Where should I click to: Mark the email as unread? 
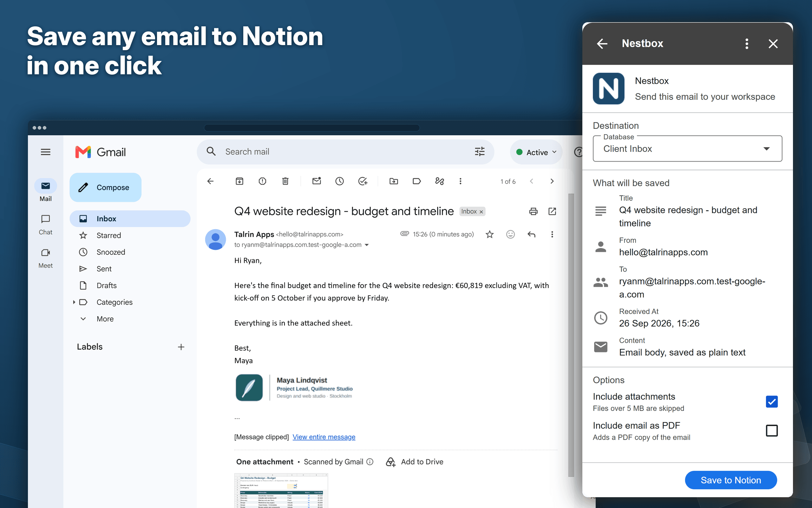coord(317,181)
